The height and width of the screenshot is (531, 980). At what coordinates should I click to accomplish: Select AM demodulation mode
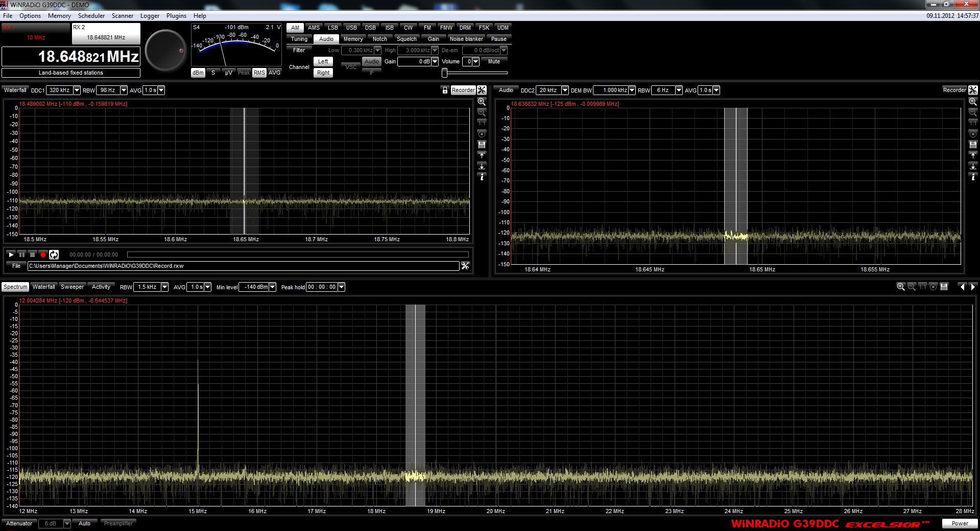[295, 28]
